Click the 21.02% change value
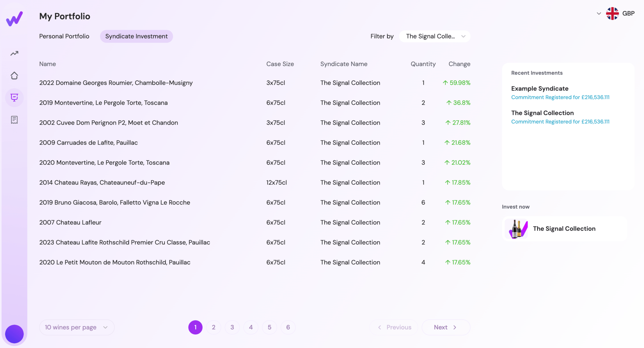644x348 pixels. click(458, 163)
